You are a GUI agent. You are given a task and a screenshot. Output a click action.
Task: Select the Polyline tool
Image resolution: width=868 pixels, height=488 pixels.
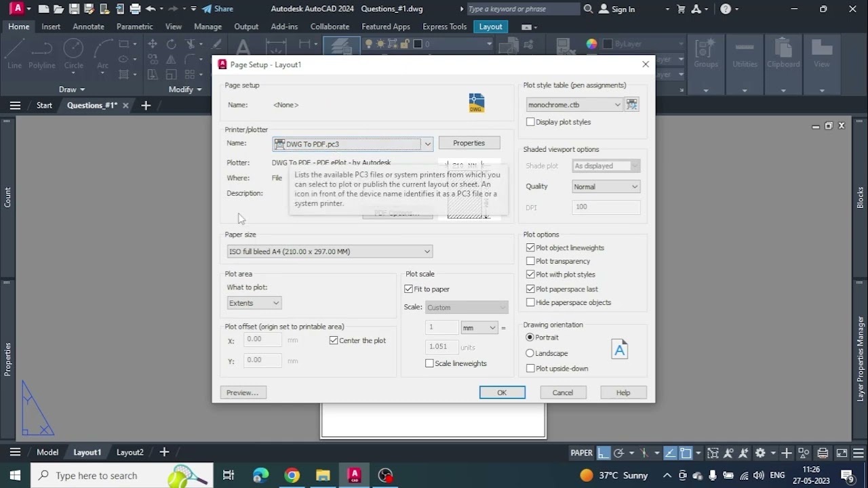[41, 54]
